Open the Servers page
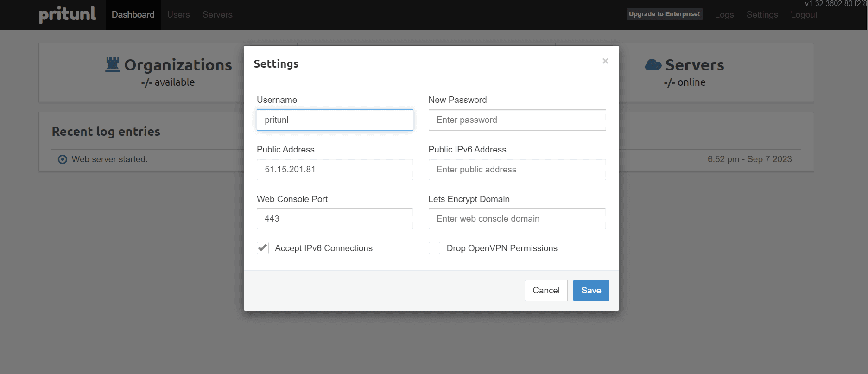Screen dimensions: 868x374 217,14
